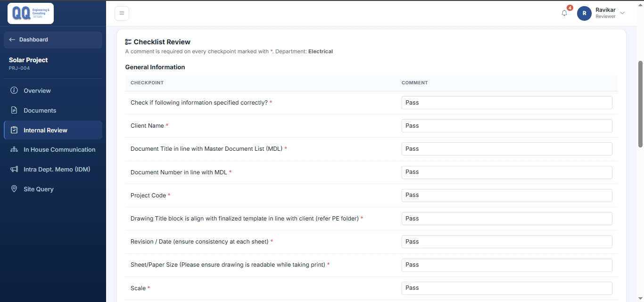Click the Revision / Date comment field
This screenshot has width=644, height=302.
[x=507, y=242]
